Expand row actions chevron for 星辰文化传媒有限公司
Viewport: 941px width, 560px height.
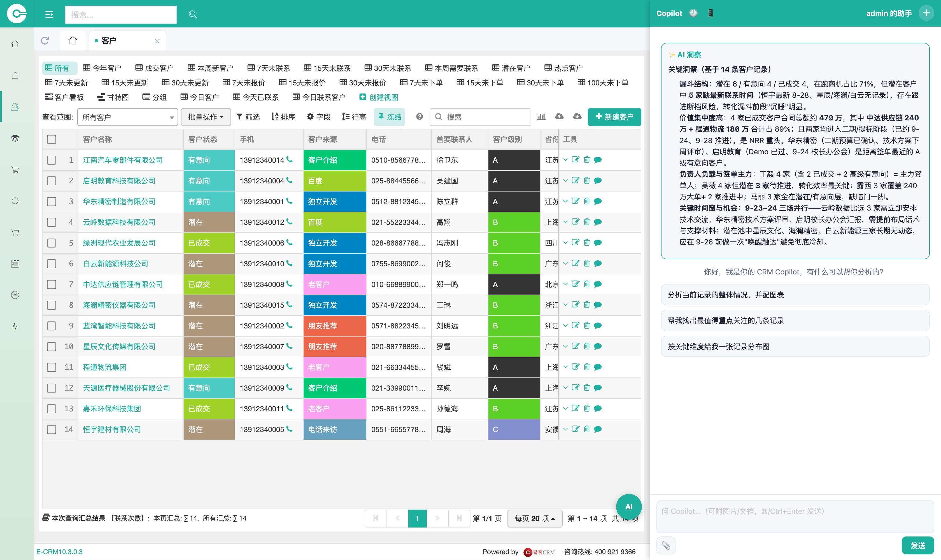coord(565,346)
